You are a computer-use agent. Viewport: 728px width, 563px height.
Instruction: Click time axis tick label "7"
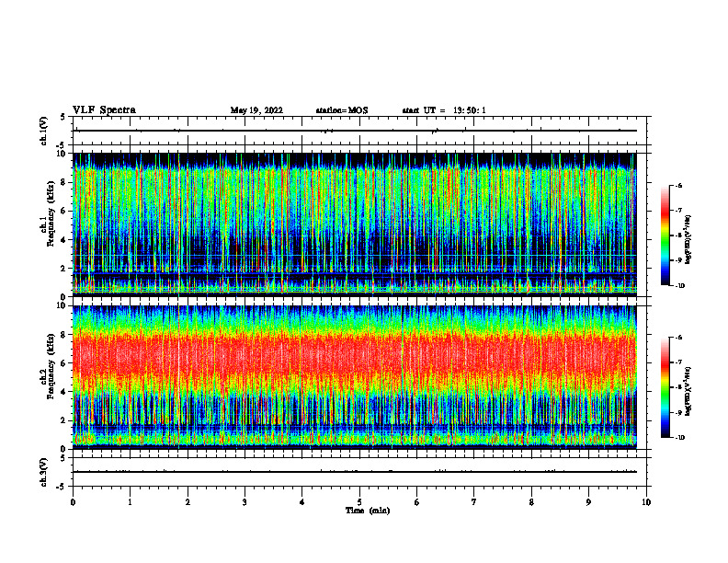pos(474,502)
